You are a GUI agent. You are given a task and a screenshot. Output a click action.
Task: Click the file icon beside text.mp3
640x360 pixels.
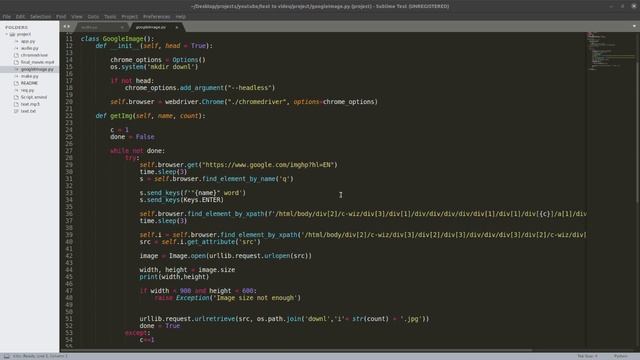point(16,104)
